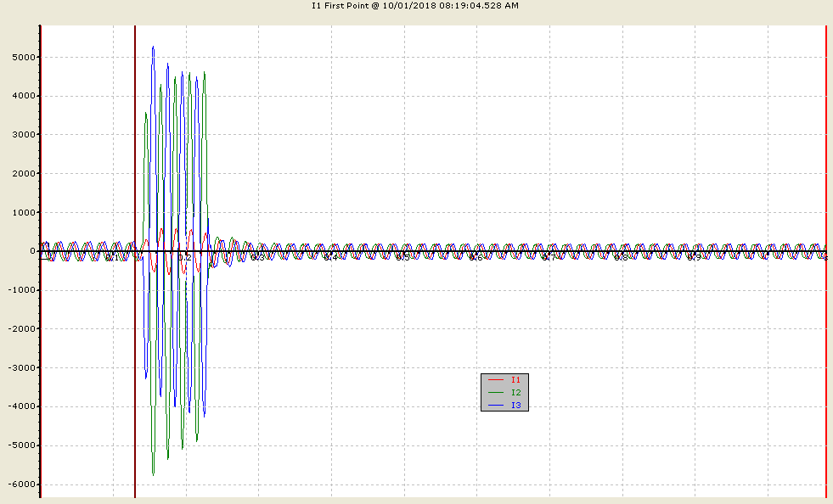The height and width of the screenshot is (504, 833).
Task: Click the -2000 y-axis label
Action: pyautogui.click(x=22, y=328)
